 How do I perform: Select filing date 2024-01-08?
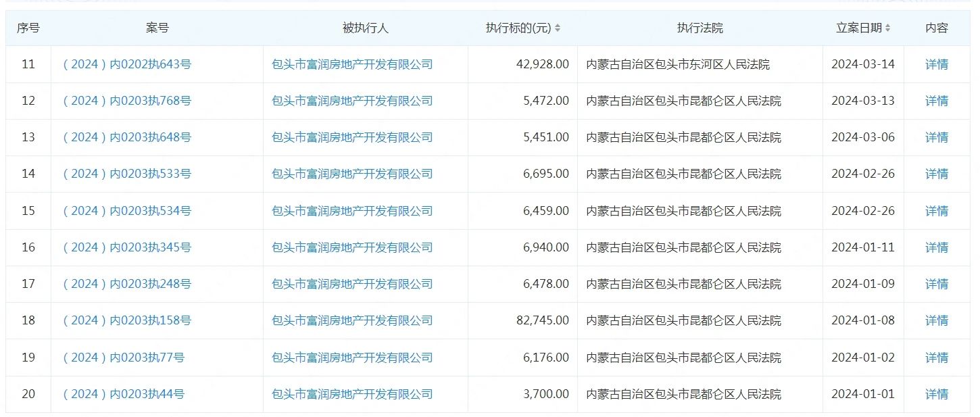863,320
